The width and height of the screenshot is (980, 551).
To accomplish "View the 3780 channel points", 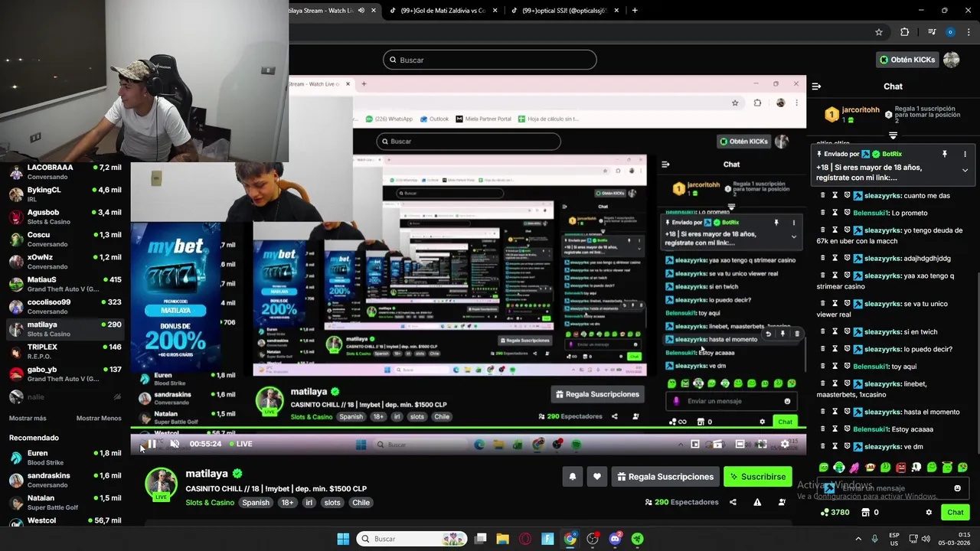I will click(835, 513).
